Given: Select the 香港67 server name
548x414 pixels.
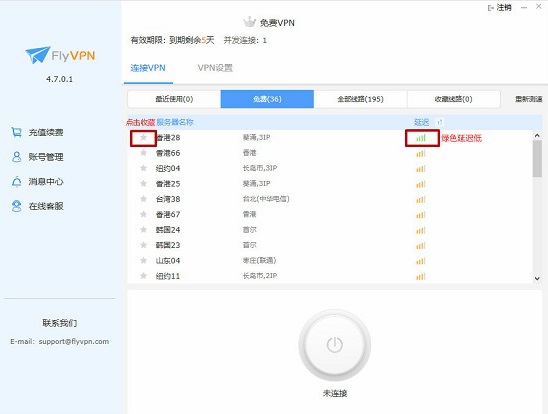Looking at the screenshot, I should pyautogui.click(x=168, y=215).
